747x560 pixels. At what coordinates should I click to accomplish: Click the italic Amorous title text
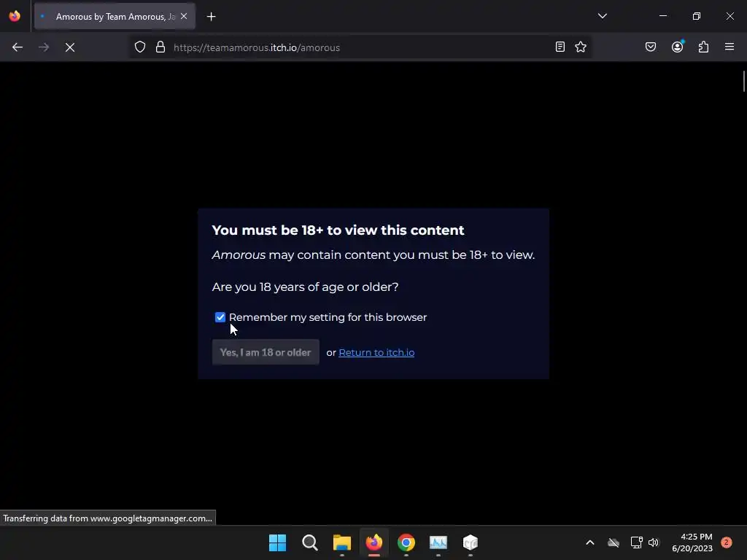tap(239, 254)
